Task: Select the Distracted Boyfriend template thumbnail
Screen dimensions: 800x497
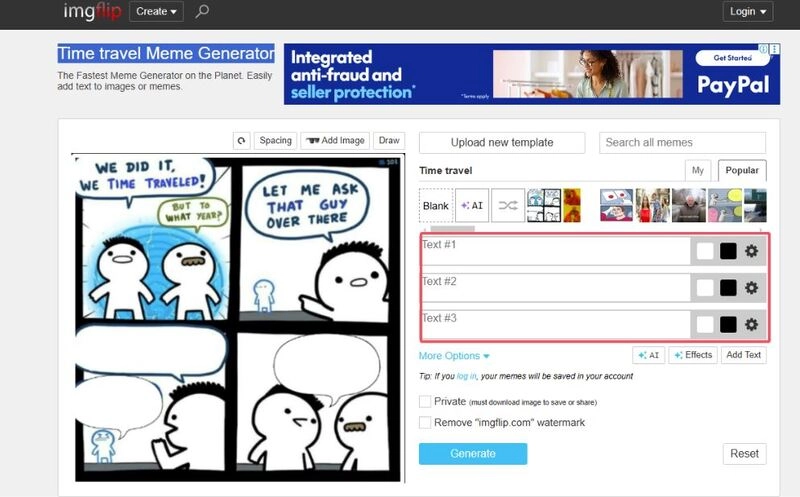Action: tap(653, 206)
